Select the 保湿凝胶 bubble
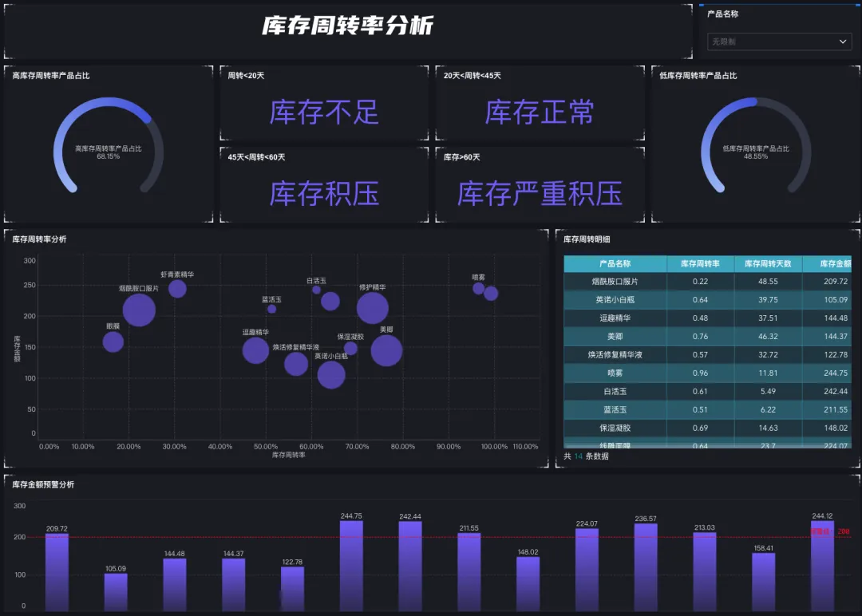 (350, 349)
